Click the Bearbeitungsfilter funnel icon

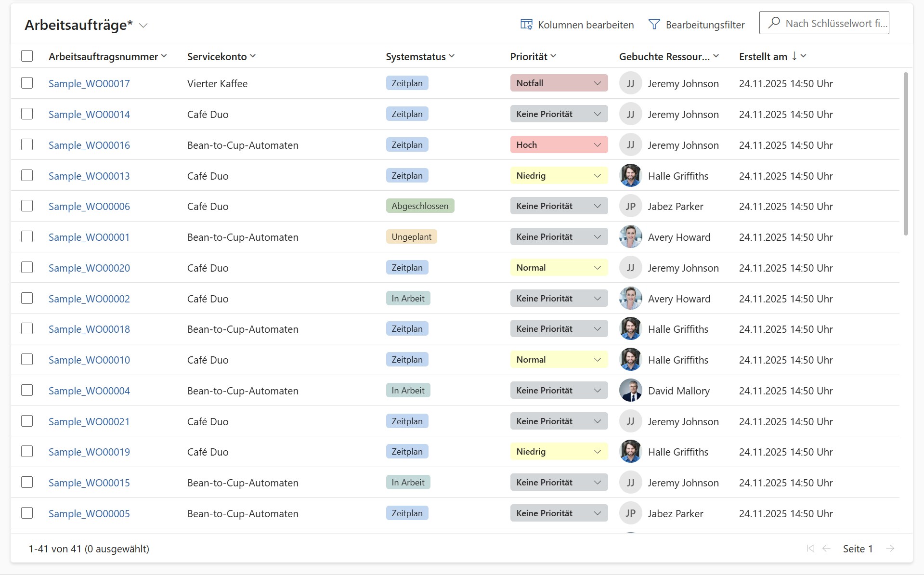pyautogui.click(x=654, y=25)
